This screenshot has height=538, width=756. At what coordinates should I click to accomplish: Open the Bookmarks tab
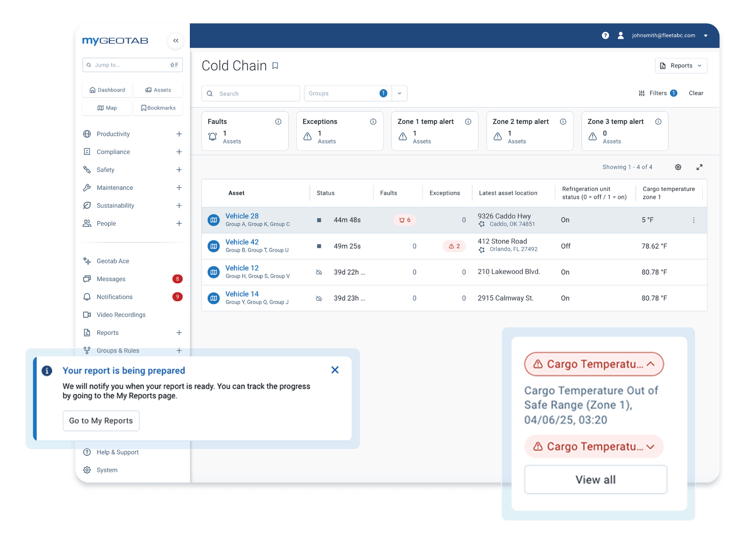coord(158,108)
